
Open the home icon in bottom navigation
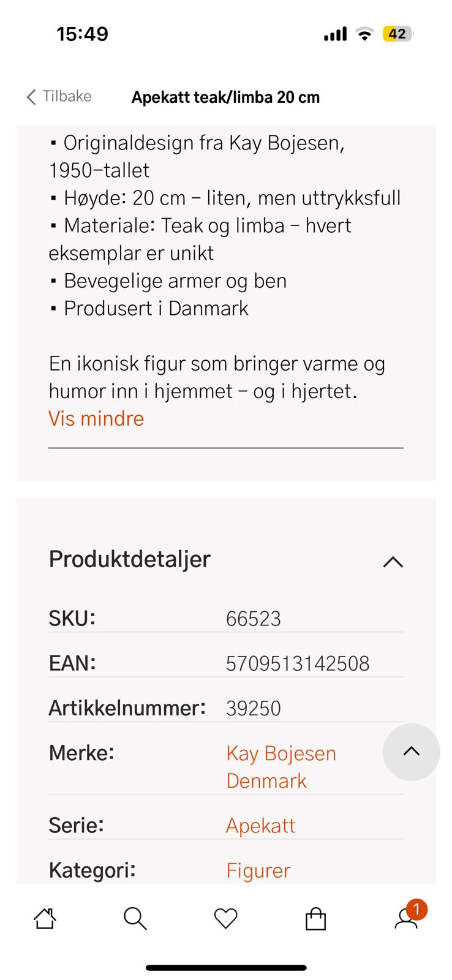coord(45,918)
